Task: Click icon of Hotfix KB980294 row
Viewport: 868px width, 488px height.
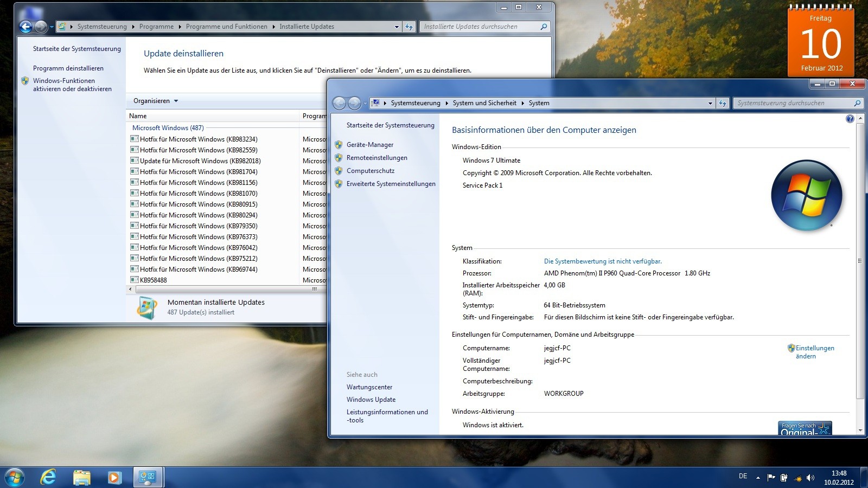Action: click(x=135, y=215)
